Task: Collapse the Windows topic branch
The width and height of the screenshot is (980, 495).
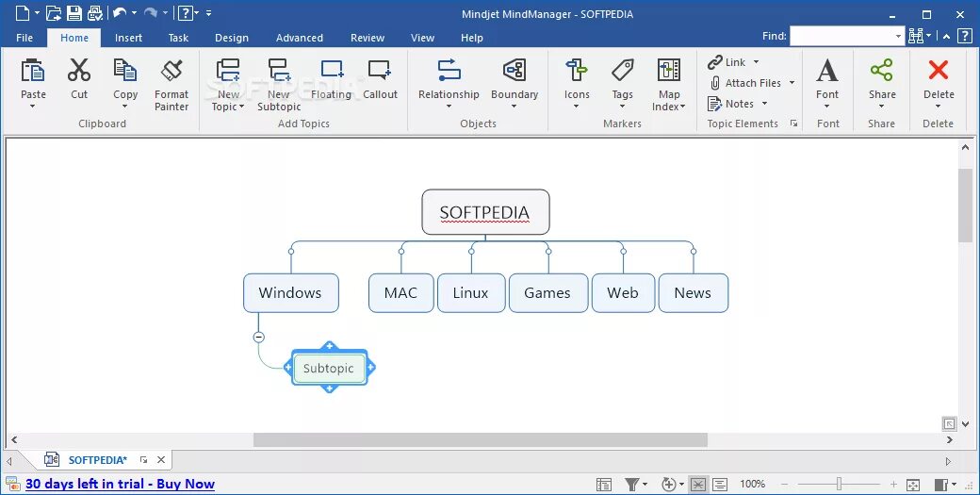Action: (x=259, y=337)
